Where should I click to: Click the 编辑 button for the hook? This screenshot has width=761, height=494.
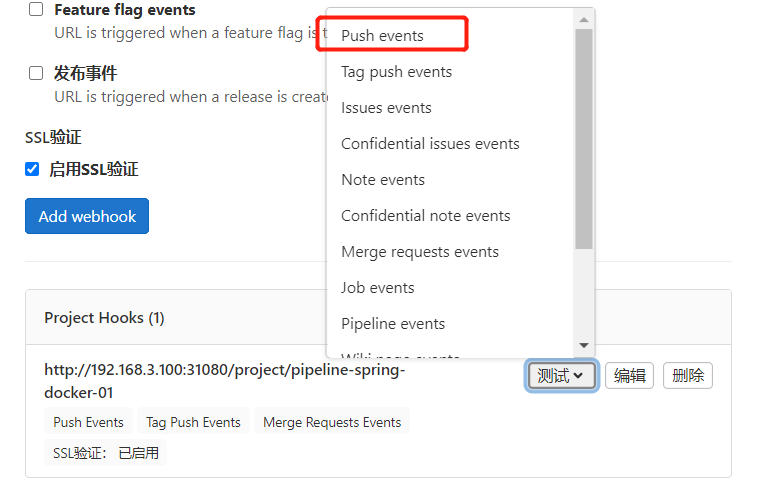[x=629, y=376]
